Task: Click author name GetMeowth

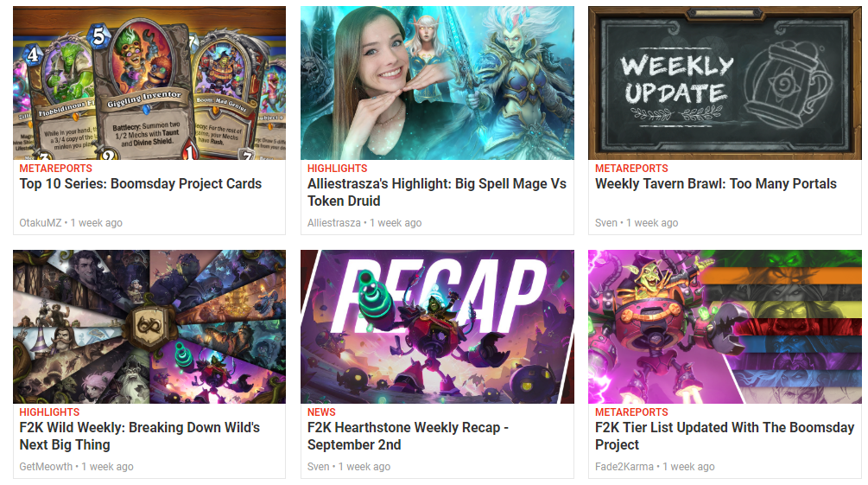Action: pyautogui.click(x=46, y=467)
